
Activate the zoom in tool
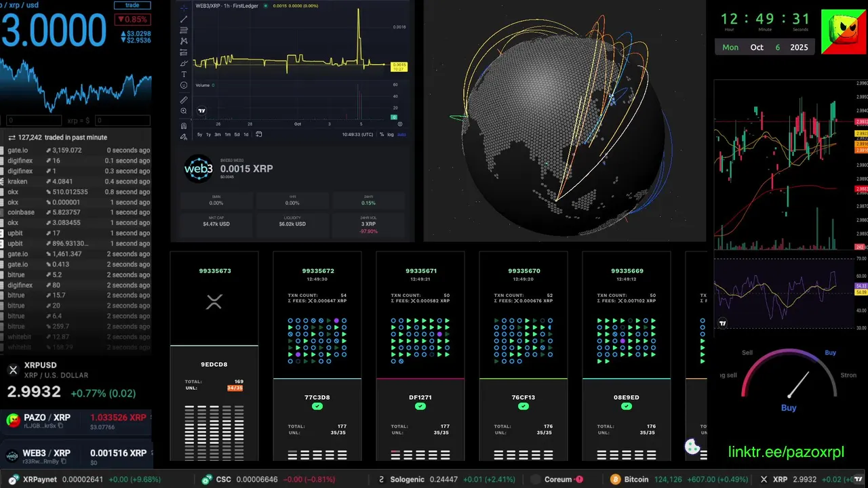[x=184, y=110]
